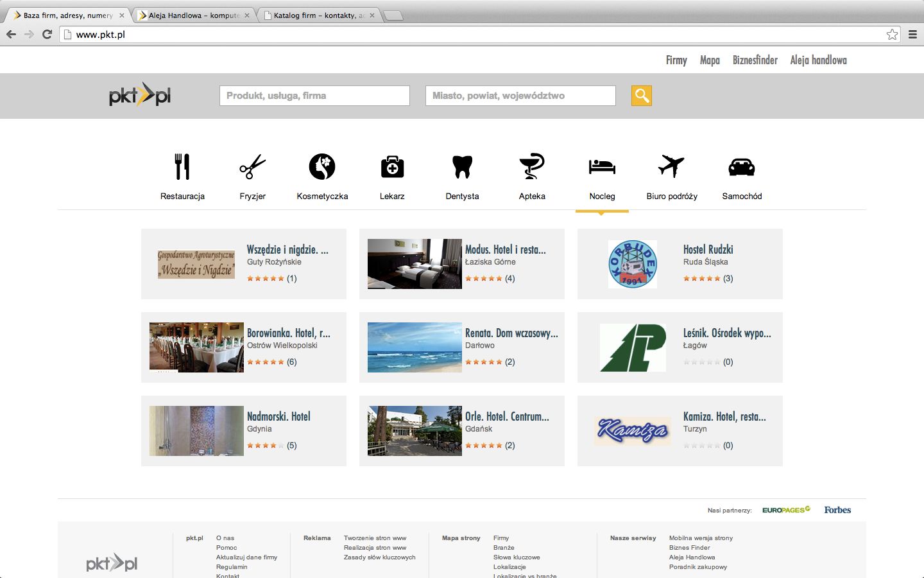
Task: Open Orle. Hotel. Centrum... listing title
Action: tap(507, 416)
